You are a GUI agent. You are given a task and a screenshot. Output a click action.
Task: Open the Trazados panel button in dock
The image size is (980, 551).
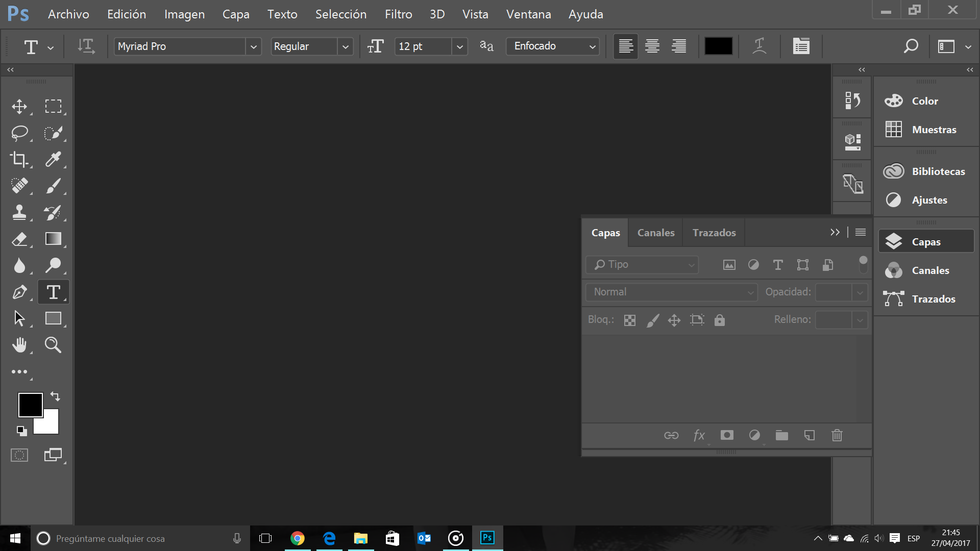[x=926, y=299]
